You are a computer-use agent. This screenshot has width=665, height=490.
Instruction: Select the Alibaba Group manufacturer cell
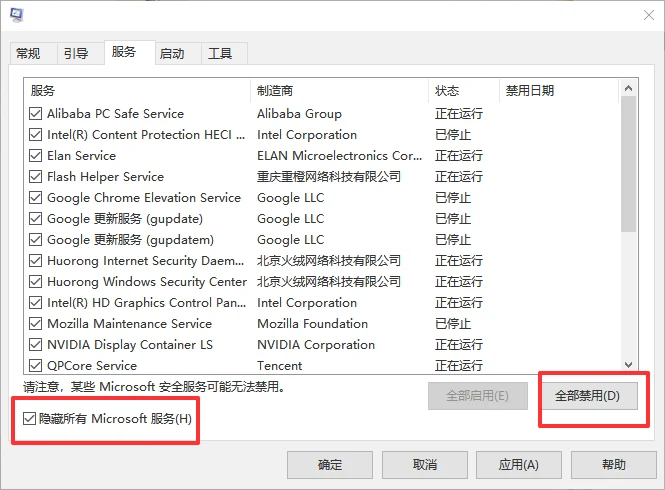(299, 114)
